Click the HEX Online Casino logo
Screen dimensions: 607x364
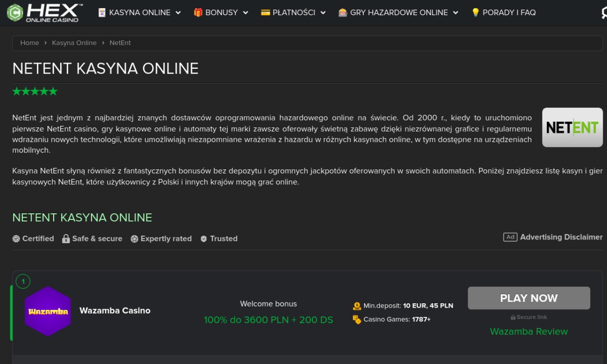[45, 13]
